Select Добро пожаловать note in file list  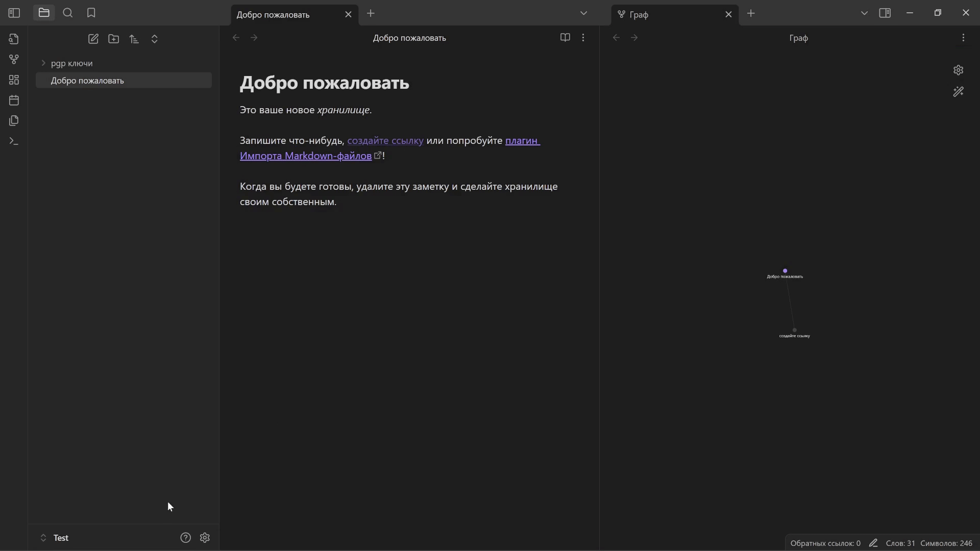(124, 81)
